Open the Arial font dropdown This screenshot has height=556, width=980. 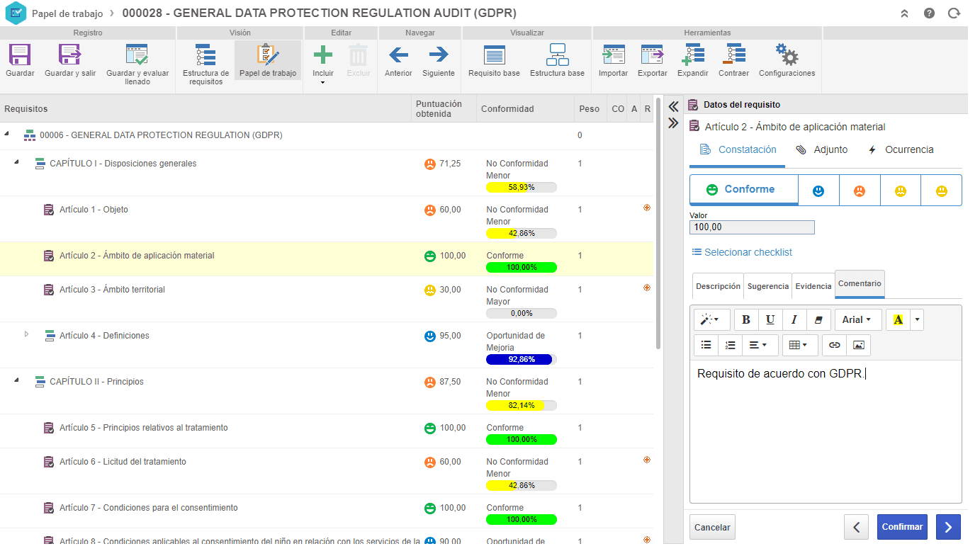pyautogui.click(x=858, y=320)
